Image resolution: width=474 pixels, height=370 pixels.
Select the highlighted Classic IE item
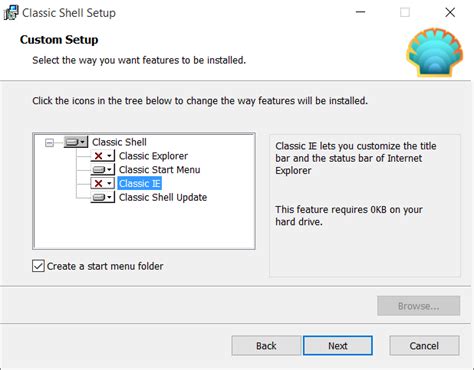140,183
